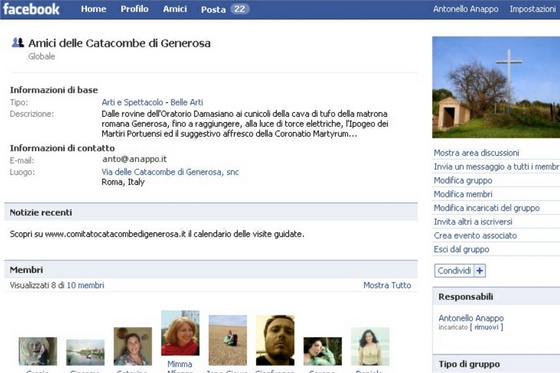Open Via delle Catacombe di Generosa link
The width and height of the screenshot is (560, 373).
170,172
